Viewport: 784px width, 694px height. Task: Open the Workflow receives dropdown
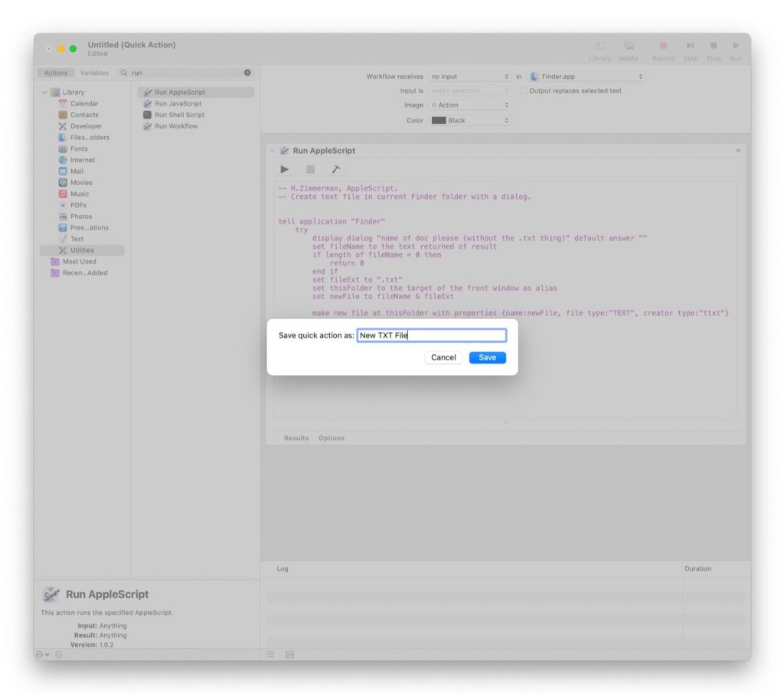point(469,77)
